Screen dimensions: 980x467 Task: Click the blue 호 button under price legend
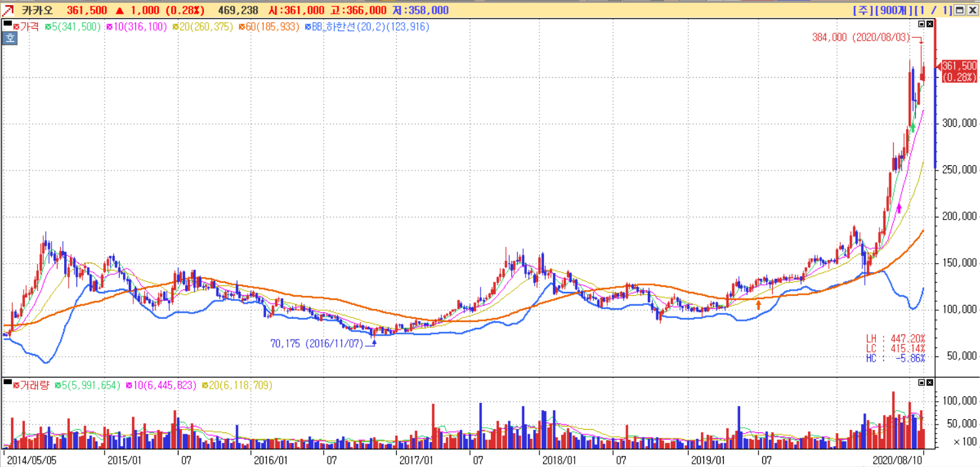[x=10, y=38]
